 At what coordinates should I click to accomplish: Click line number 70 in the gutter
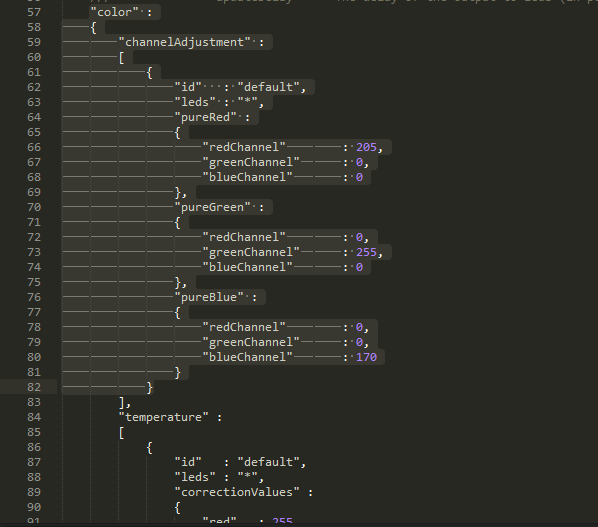click(34, 207)
